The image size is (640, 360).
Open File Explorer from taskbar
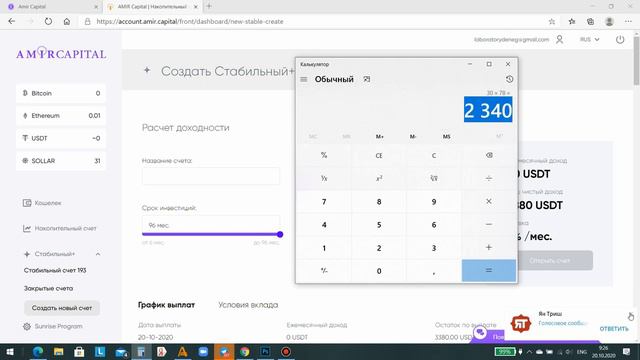(x=58, y=351)
